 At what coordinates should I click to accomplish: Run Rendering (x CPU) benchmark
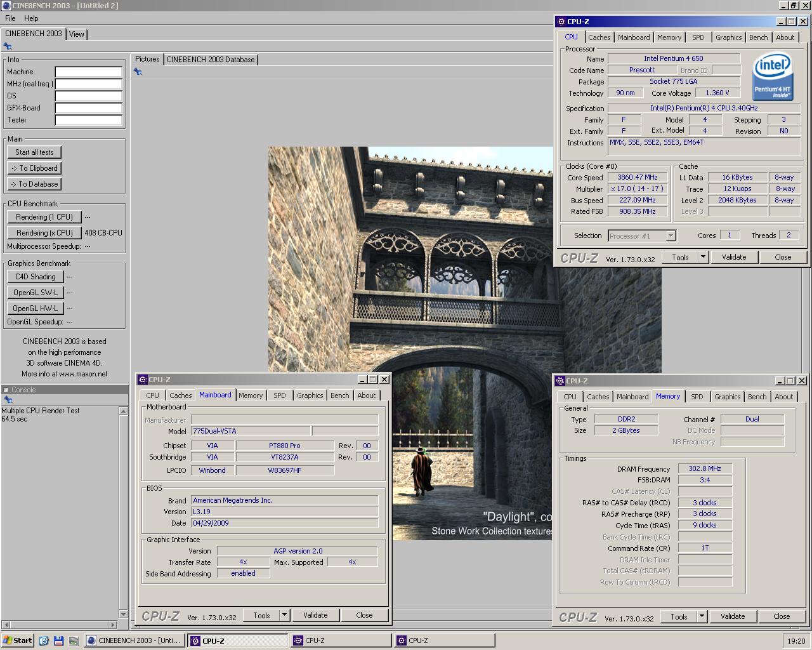(x=44, y=233)
